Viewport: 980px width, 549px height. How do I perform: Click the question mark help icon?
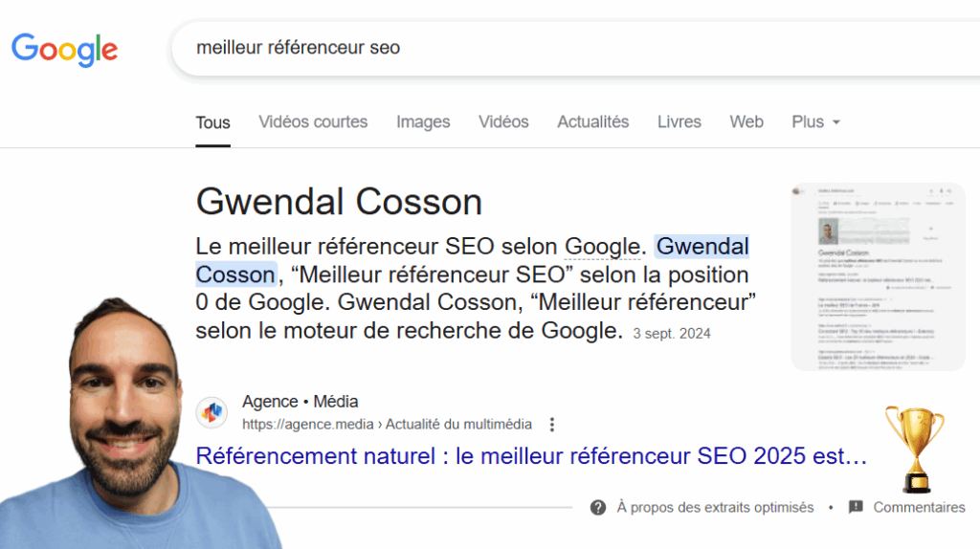598,507
